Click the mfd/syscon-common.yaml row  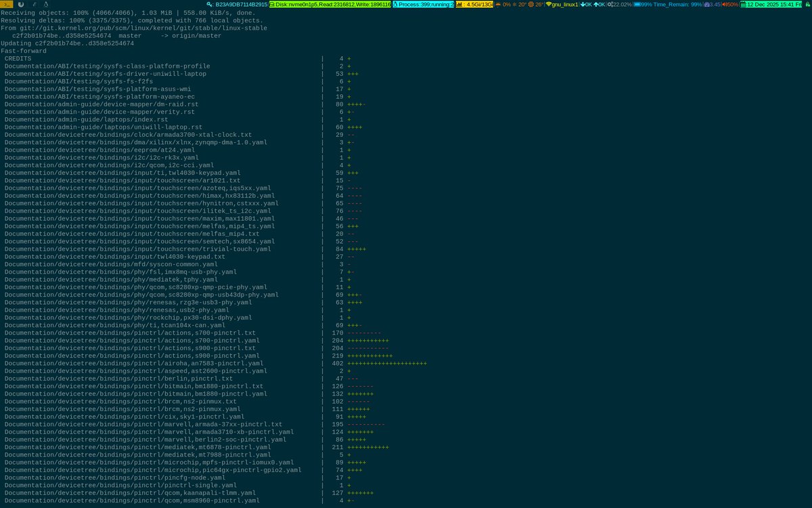(x=176, y=264)
